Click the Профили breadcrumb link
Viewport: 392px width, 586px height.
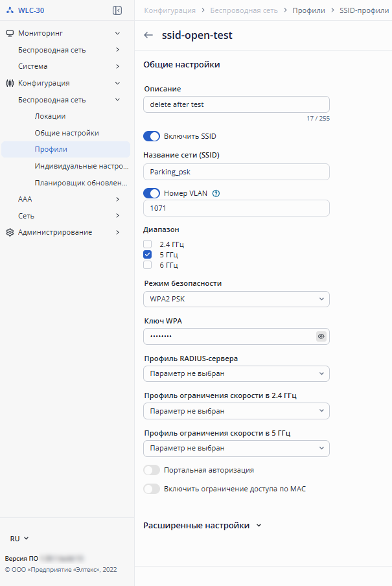[308, 10]
